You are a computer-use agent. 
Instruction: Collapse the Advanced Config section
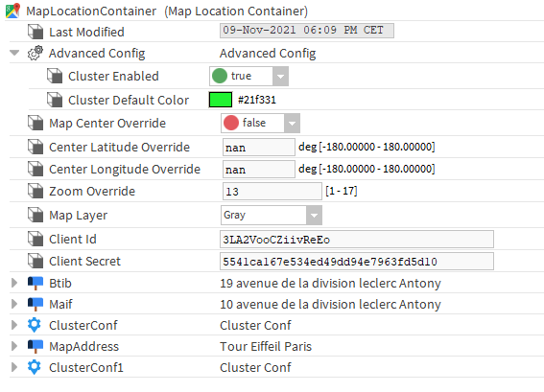pyautogui.click(x=14, y=53)
